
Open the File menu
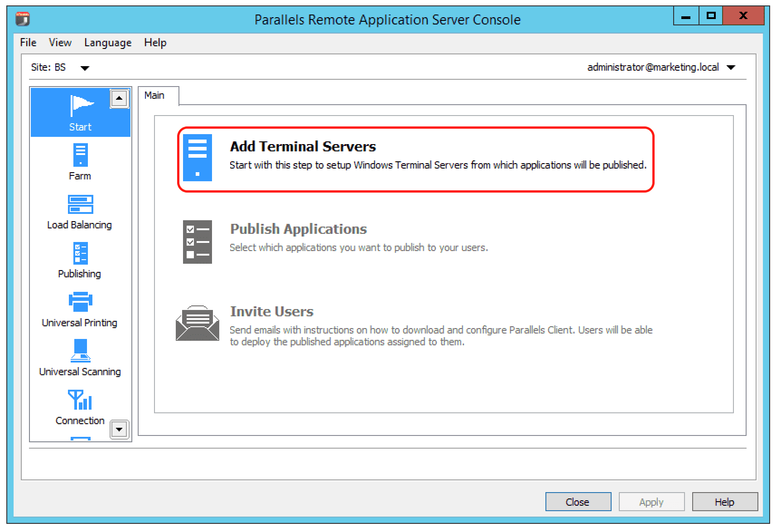[27, 42]
